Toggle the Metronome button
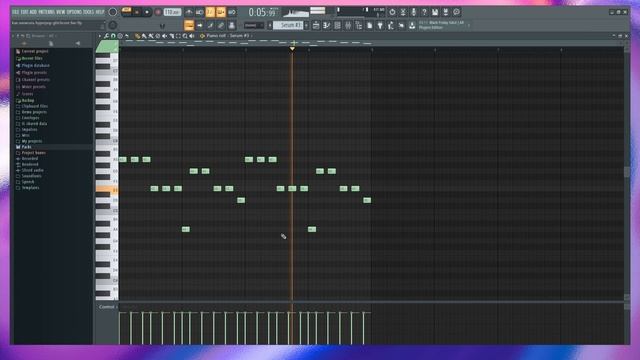The image size is (640, 360). 189,12
